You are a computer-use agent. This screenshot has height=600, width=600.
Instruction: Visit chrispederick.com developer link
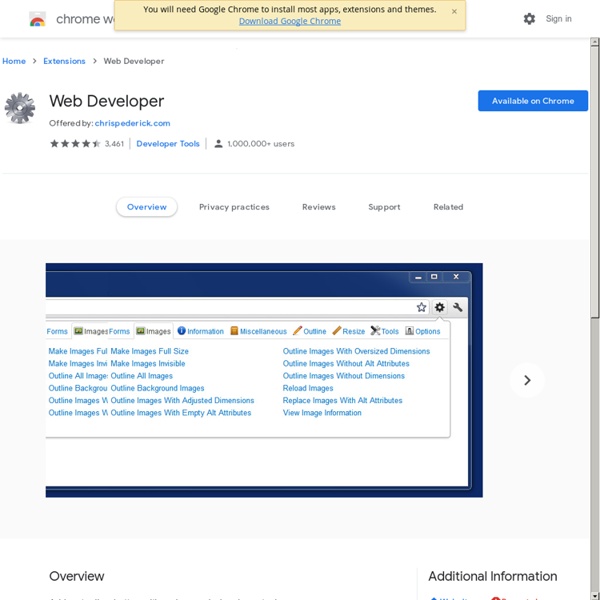point(132,123)
